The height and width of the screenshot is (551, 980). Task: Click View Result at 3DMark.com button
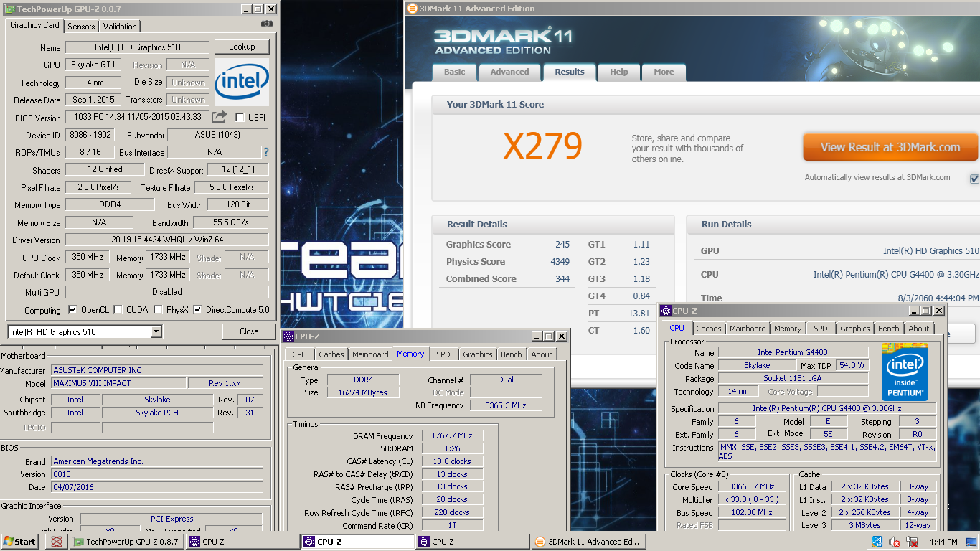[x=890, y=147]
